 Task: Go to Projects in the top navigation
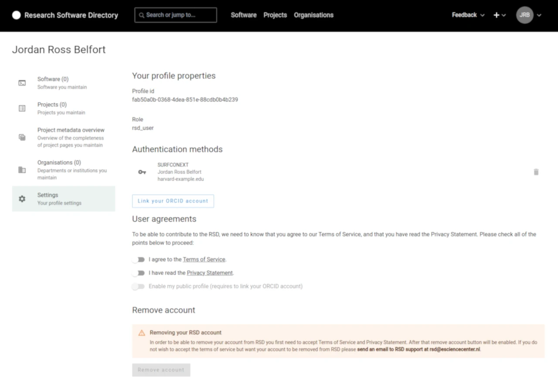pos(275,15)
